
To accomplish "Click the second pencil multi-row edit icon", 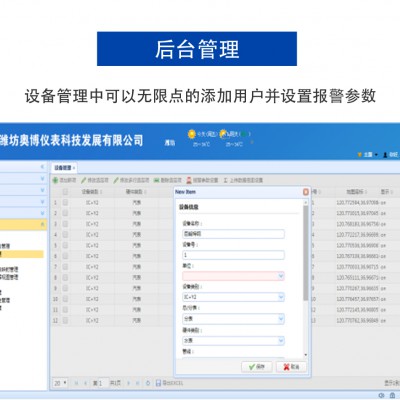I will click(x=116, y=180).
